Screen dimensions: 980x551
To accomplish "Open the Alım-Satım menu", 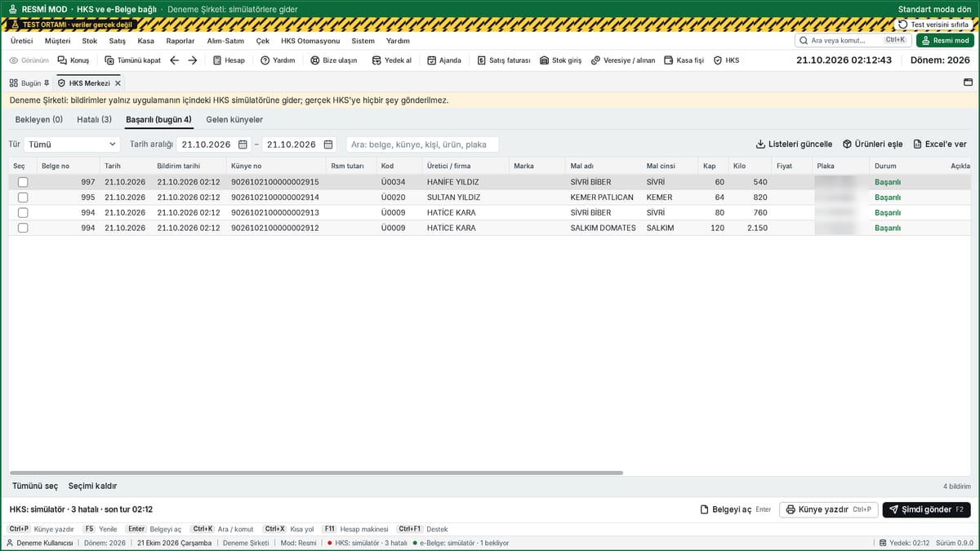I will [x=225, y=41].
